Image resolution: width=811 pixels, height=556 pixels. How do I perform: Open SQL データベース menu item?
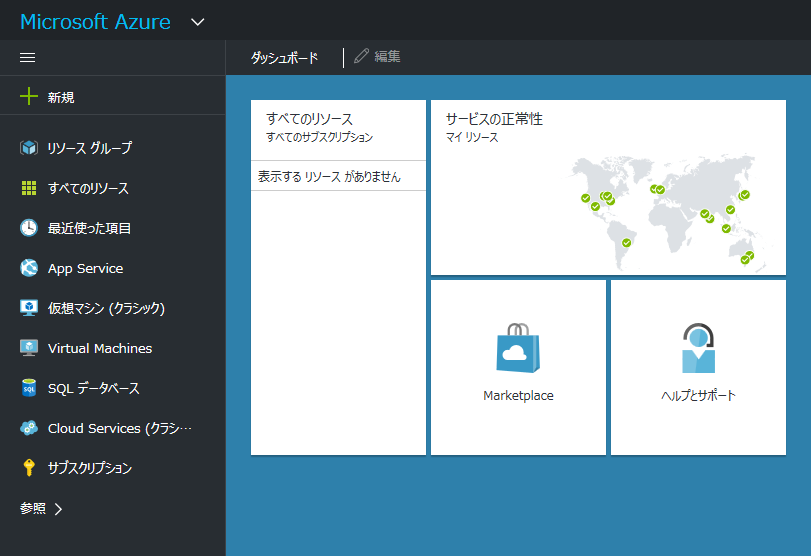94,388
